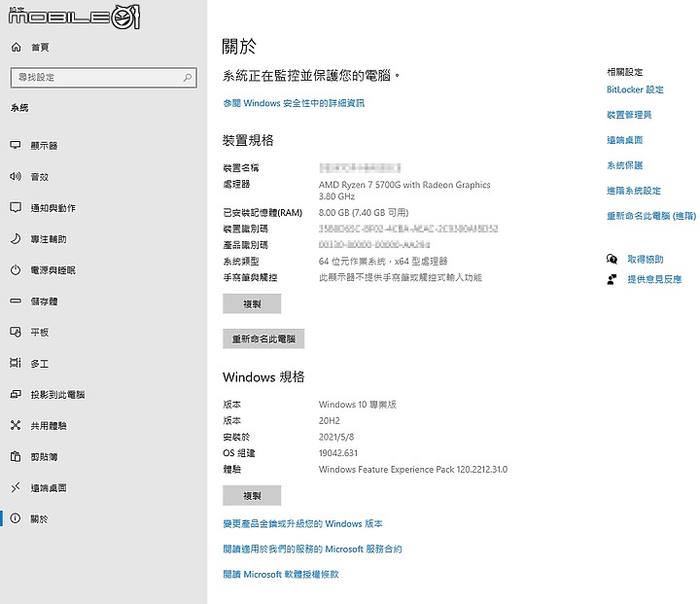Click the Tablet (平板) icon
The height and width of the screenshot is (604, 700).
click(16, 332)
